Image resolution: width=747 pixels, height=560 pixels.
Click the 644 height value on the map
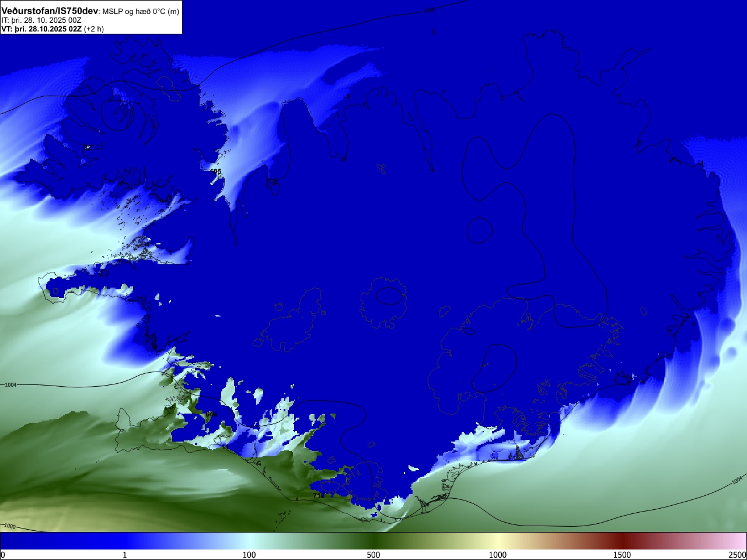click(211, 414)
